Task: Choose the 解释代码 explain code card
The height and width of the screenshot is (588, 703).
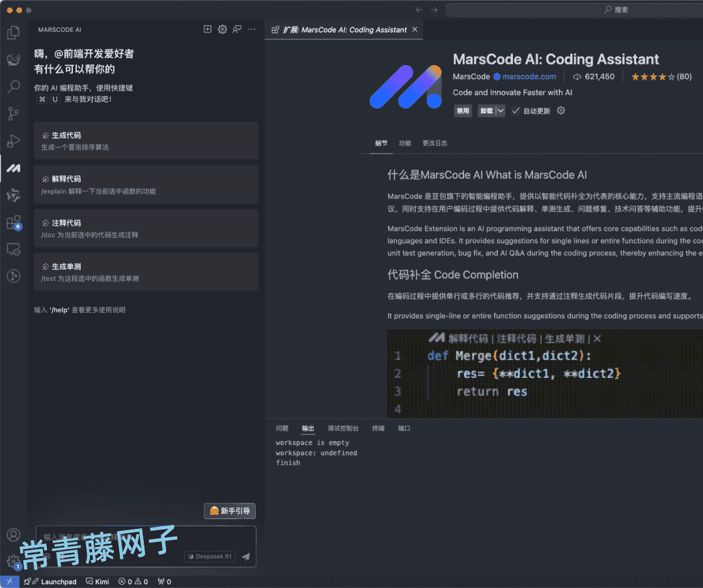Action: (x=146, y=185)
